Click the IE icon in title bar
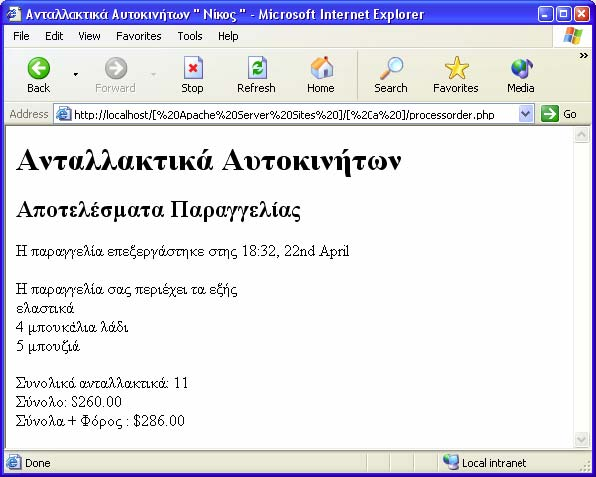Image resolution: width=596 pixels, height=477 pixels. point(14,14)
